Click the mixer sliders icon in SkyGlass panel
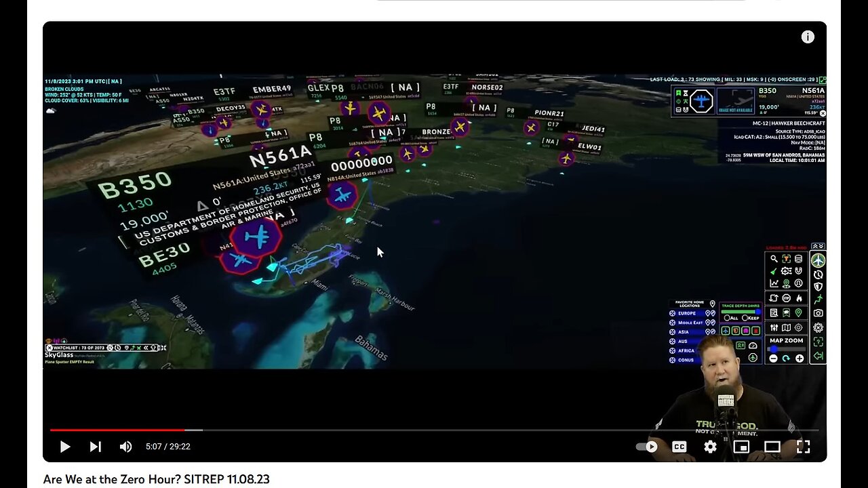This screenshot has width=868, height=488. (774, 328)
